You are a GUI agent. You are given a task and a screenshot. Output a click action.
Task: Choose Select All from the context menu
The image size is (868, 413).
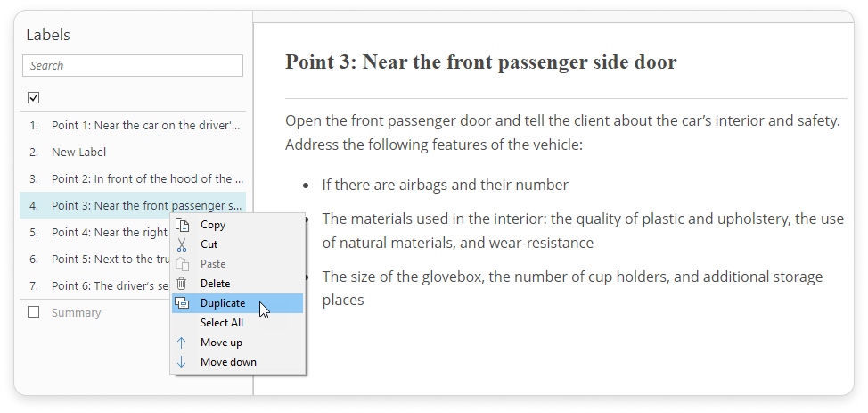click(x=221, y=323)
